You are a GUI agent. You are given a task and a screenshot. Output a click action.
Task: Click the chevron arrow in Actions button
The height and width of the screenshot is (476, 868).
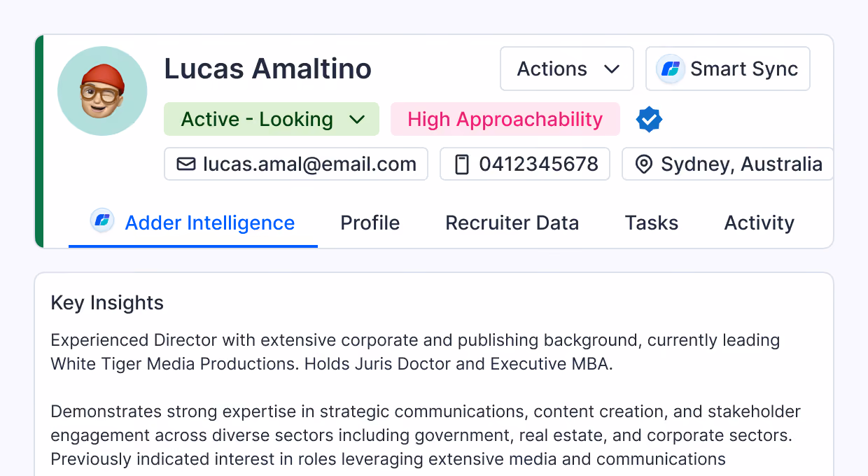tap(612, 69)
